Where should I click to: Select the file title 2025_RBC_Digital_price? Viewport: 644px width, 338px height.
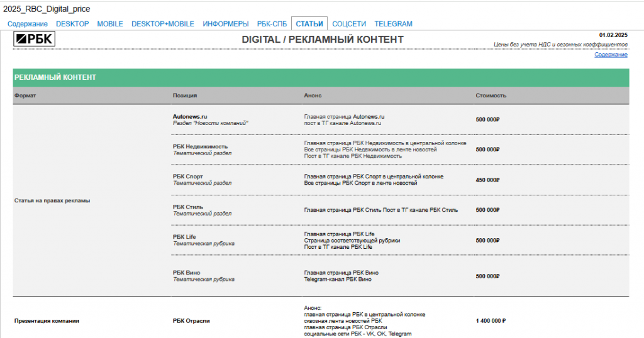click(47, 9)
